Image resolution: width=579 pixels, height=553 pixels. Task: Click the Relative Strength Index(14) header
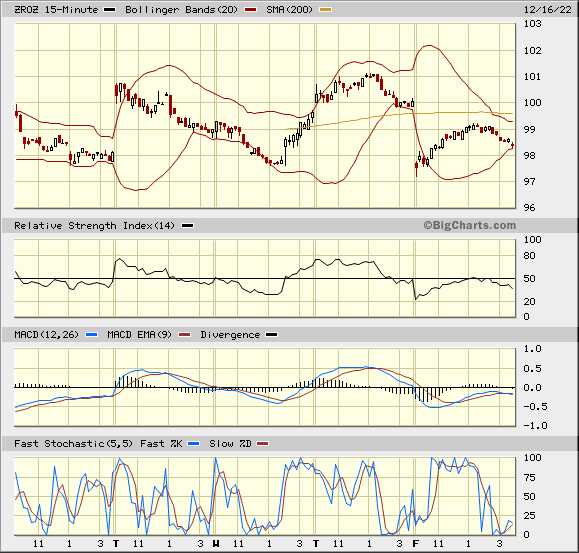click(94, 226)
